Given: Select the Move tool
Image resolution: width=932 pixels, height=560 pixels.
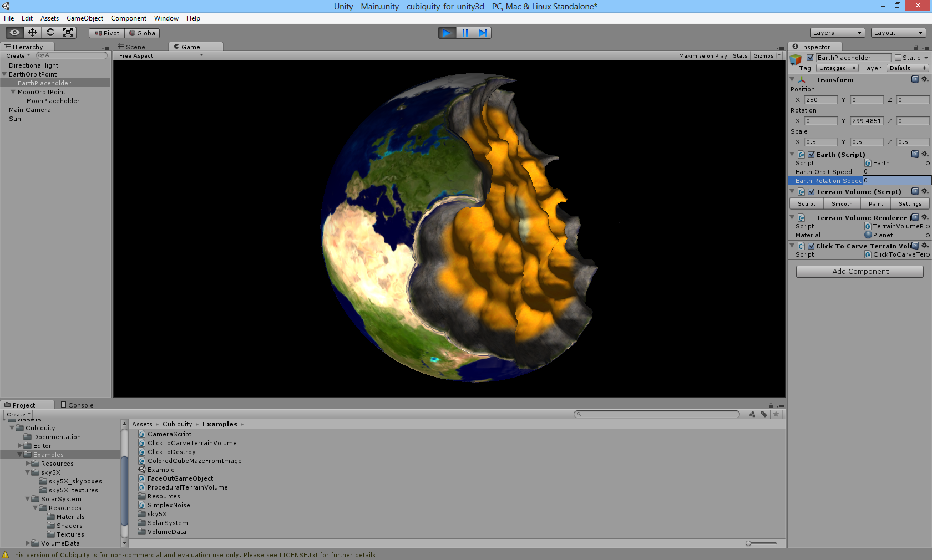Looking at the screenshot, I should pyautogui.click(x=33, y=33).
